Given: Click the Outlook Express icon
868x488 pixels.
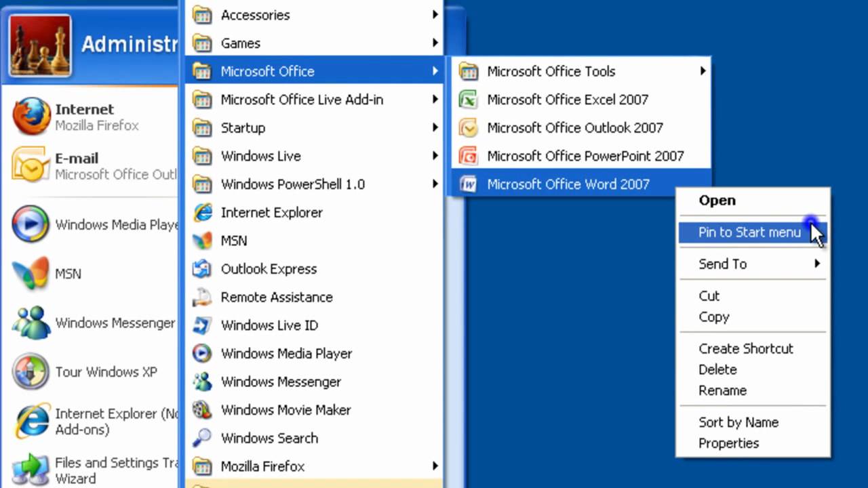Looking at the screenshot, I should tap(202, 269).
